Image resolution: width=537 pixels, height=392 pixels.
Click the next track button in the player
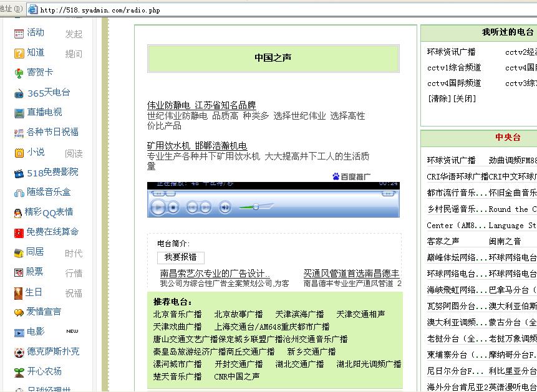205,207
